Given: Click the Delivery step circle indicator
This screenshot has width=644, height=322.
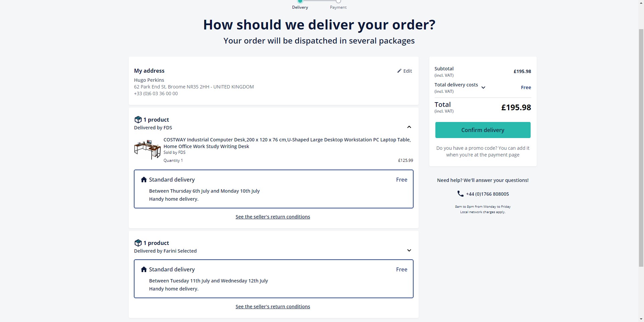Looking at the screenshot, I should (x=300, y=1).
